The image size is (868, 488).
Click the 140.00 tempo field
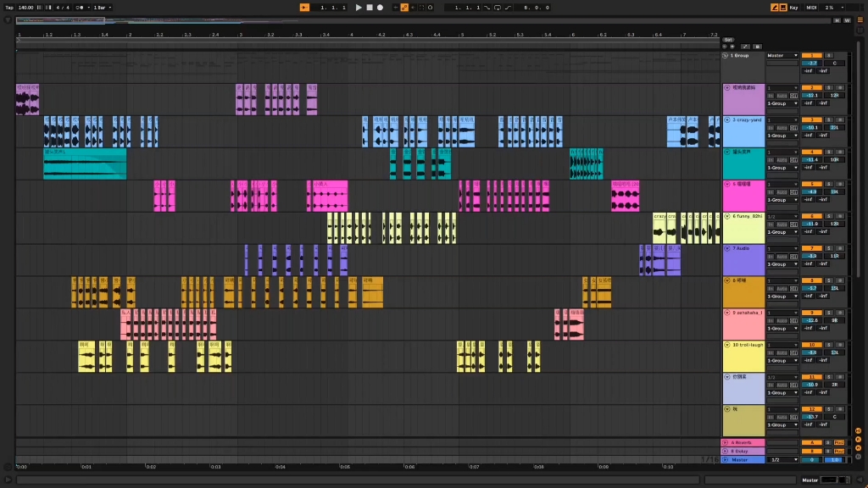[26, 8]
